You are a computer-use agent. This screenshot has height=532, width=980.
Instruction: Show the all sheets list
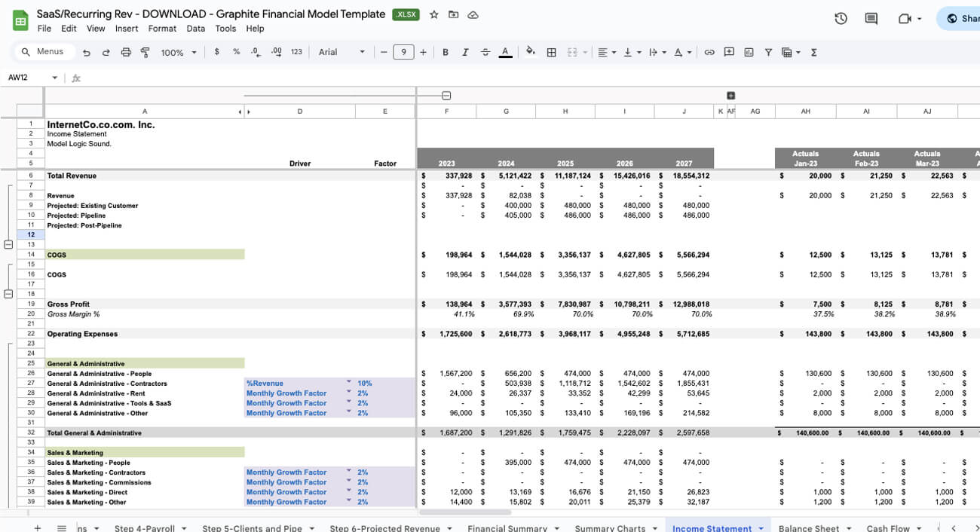click(62, 527)
